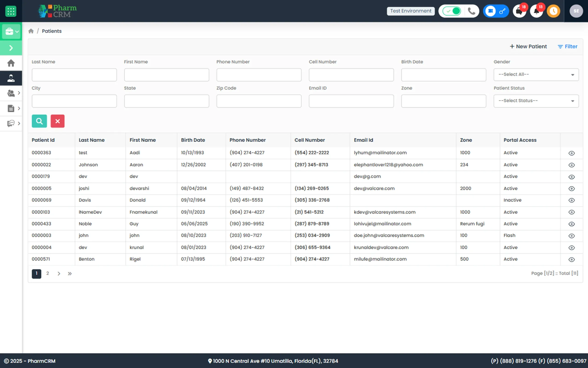This screenshot has height=368, width=588.
Task: View Johnson Aaron via eye icon
Action: point(571,165)
